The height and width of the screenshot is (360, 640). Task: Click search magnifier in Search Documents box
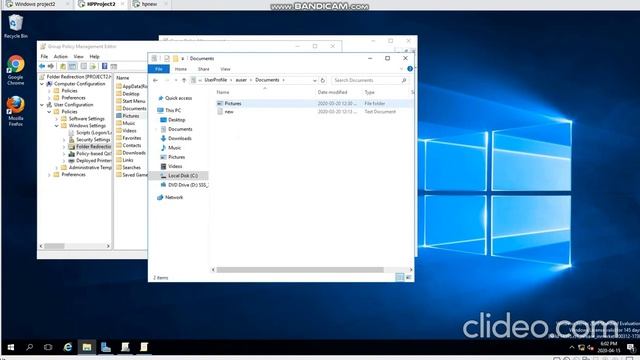pyautogui.click(x=404, y=80)
